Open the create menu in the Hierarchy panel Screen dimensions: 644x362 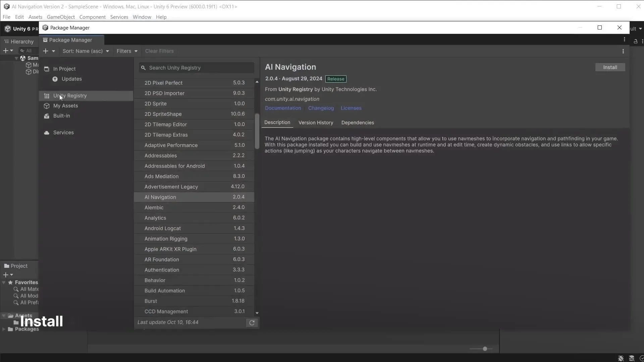coord(6,50)
